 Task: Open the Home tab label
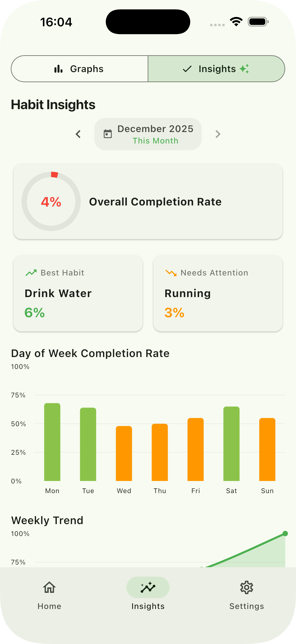(49, 606)
